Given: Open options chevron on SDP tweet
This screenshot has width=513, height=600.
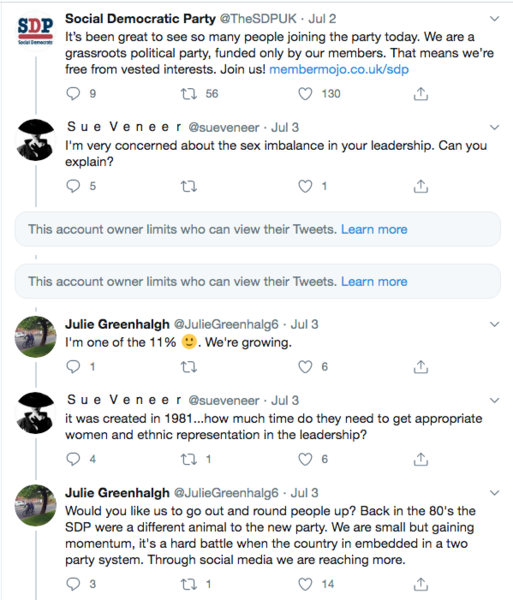Looking at the screenshot, I should [x=495, y=19].
